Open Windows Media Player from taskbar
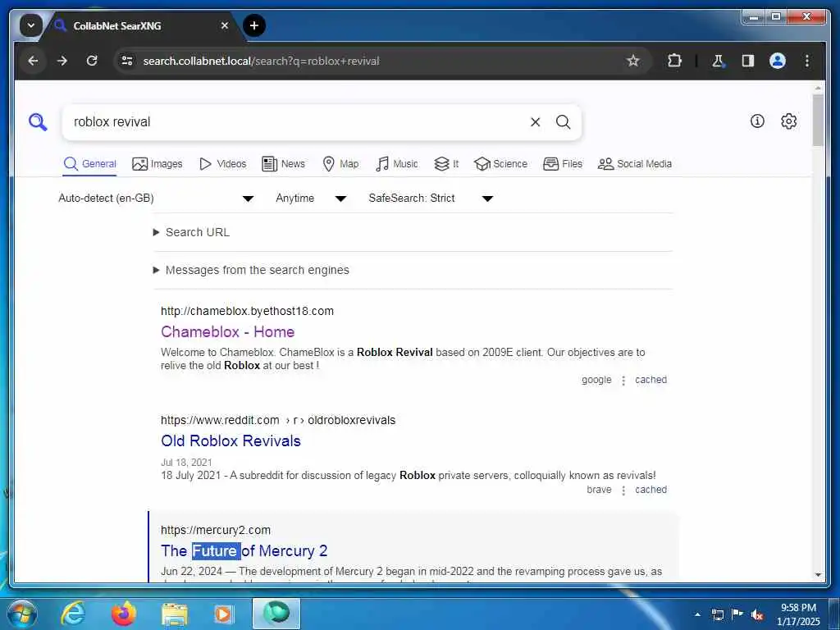 click(x=224, y=614)
